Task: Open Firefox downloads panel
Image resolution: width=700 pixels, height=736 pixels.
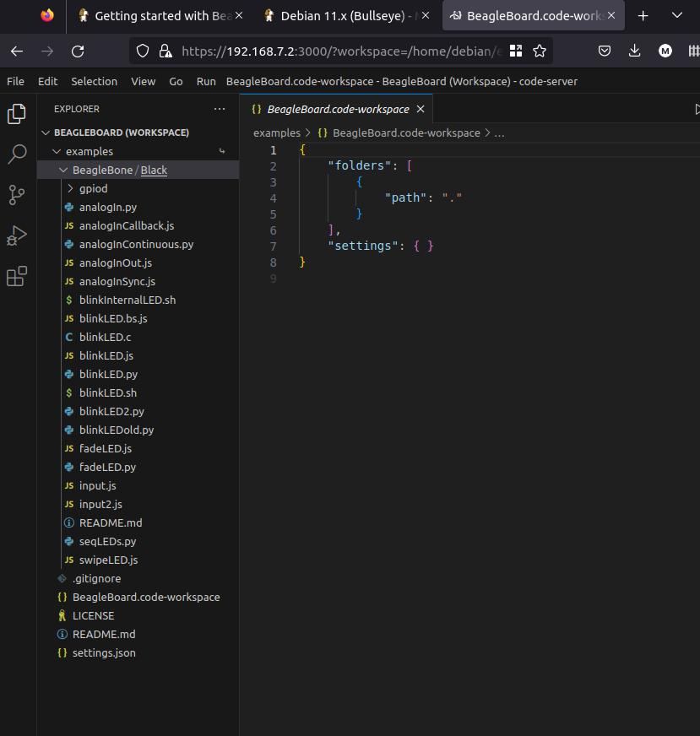Action: click(x=634, y=51)
